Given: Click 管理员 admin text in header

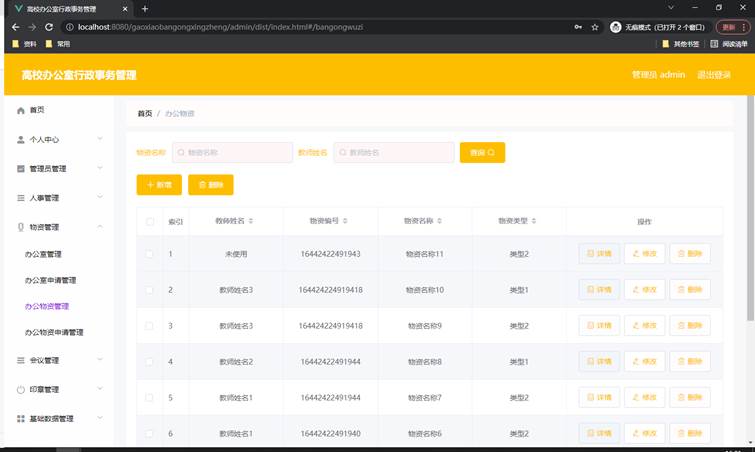Looking at the screenshot, I should pyautogui.click(x=658, y=75).
